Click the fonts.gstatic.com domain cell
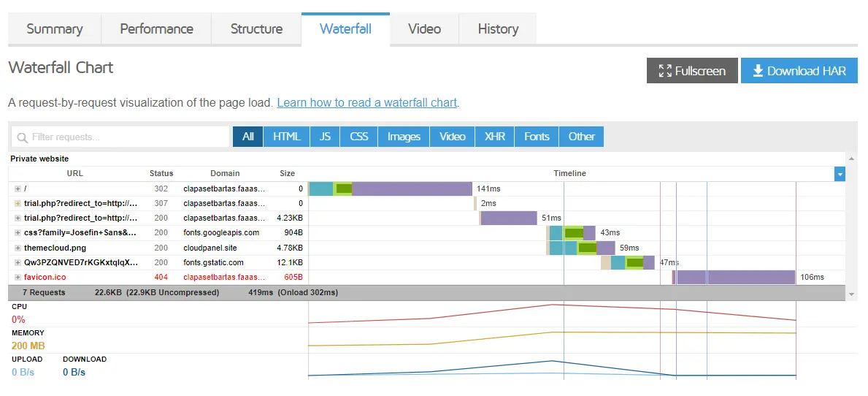 point(215,262)
